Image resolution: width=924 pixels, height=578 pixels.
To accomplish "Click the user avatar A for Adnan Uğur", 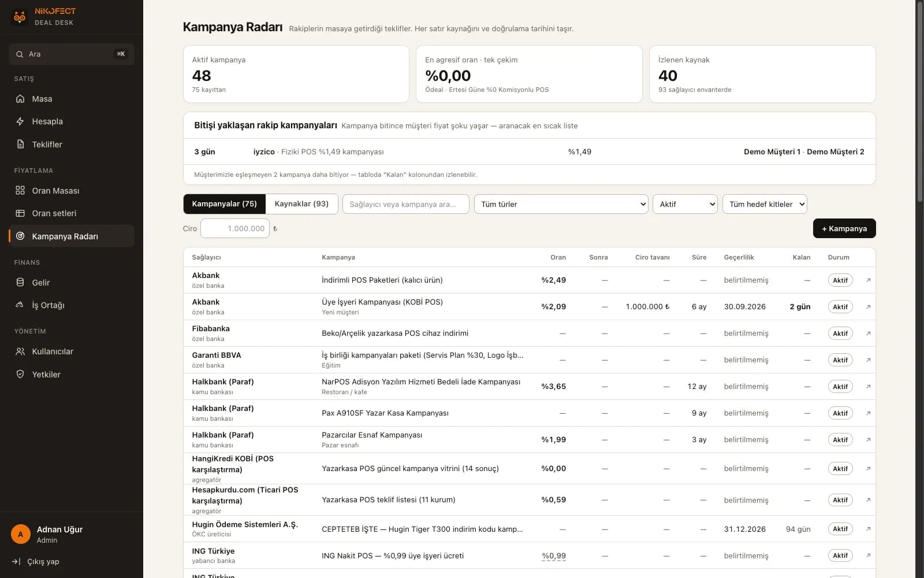I will tap(21, 534).
